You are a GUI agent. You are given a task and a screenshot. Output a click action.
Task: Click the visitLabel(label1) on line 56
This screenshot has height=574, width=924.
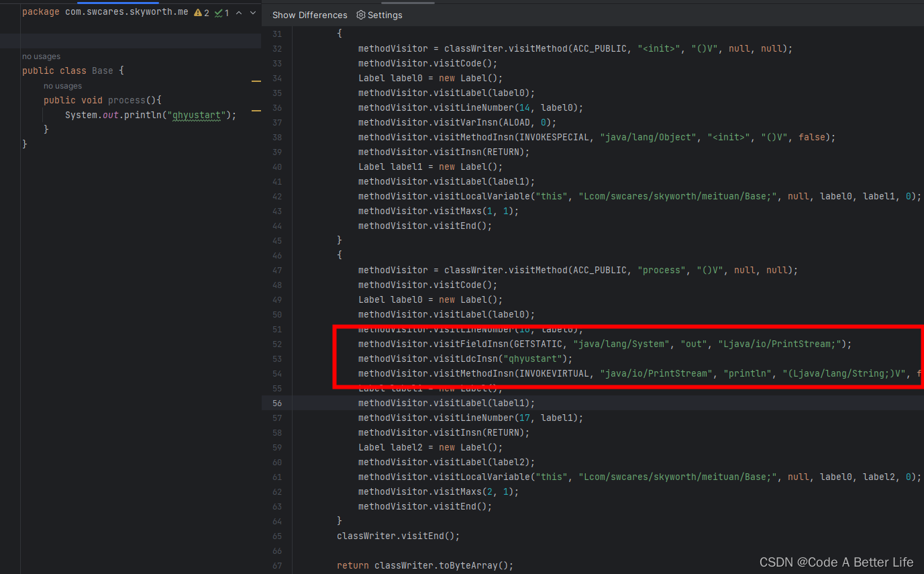point(446,403)
